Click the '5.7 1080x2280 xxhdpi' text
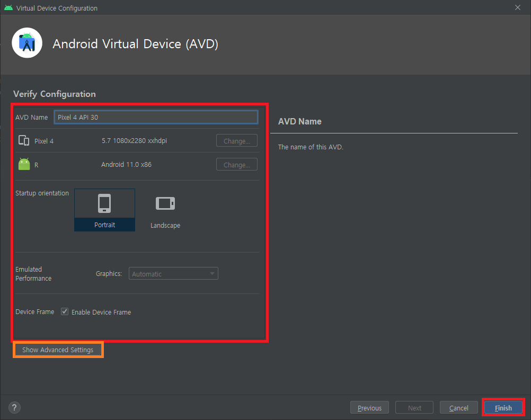Screen dimensions: 531x420 135,141
